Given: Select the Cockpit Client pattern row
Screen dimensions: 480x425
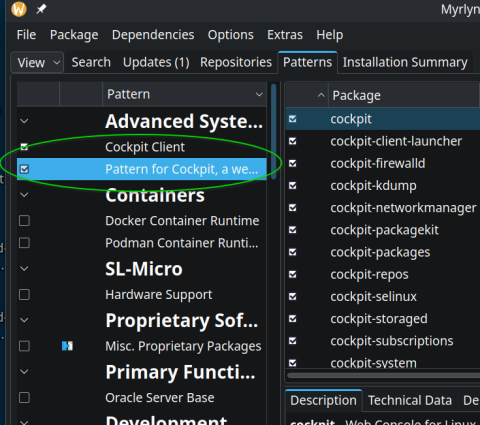Looking at the screenshot, I should (x=142, y=147).
